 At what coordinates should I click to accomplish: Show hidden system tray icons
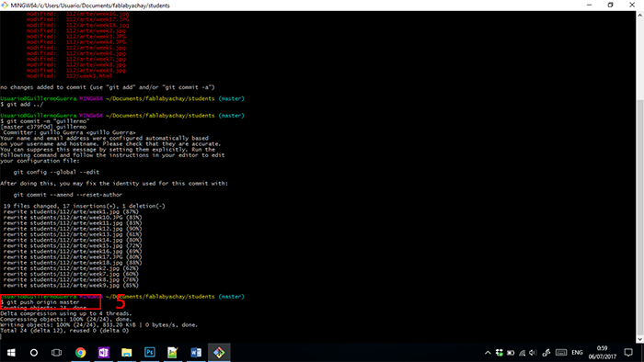pyautogui.click(x=488, y=353)
